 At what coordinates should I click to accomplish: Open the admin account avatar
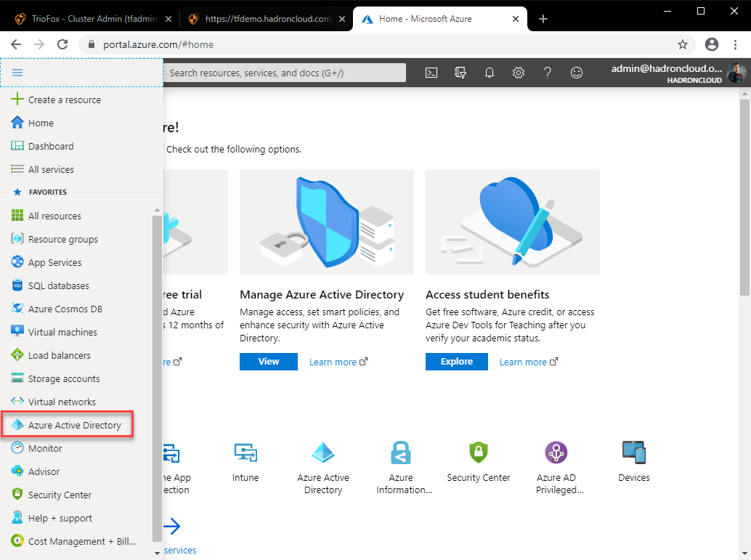736,73
